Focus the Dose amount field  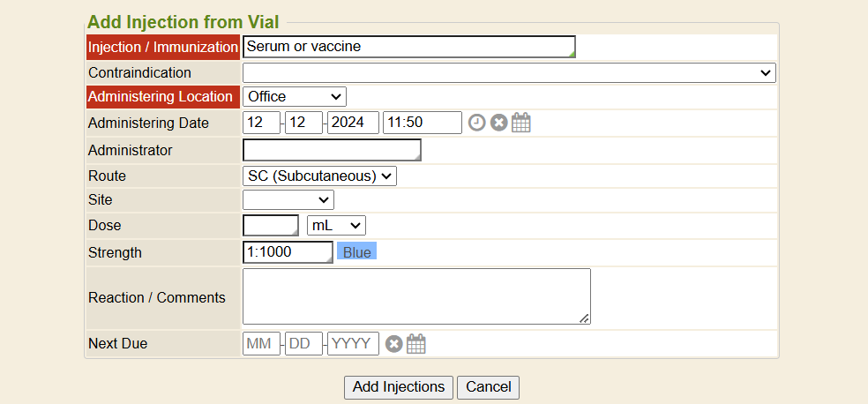[271, 226]
